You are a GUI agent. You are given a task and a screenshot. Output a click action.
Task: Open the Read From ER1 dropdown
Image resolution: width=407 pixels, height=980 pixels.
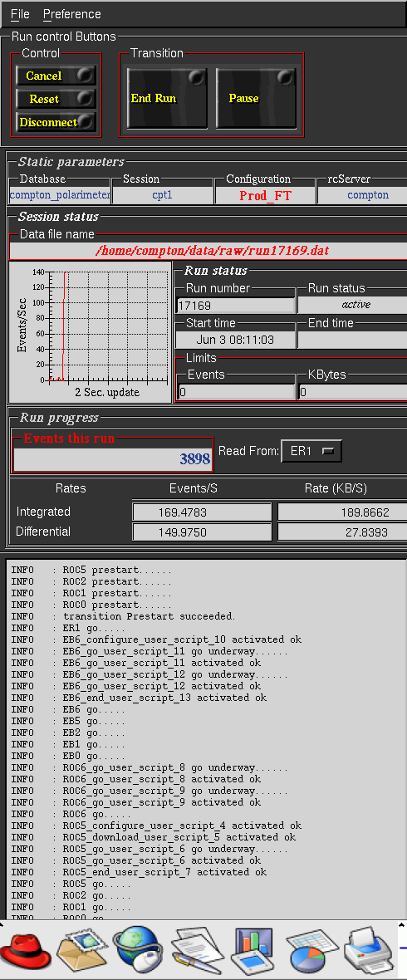(x=311, y=451)
